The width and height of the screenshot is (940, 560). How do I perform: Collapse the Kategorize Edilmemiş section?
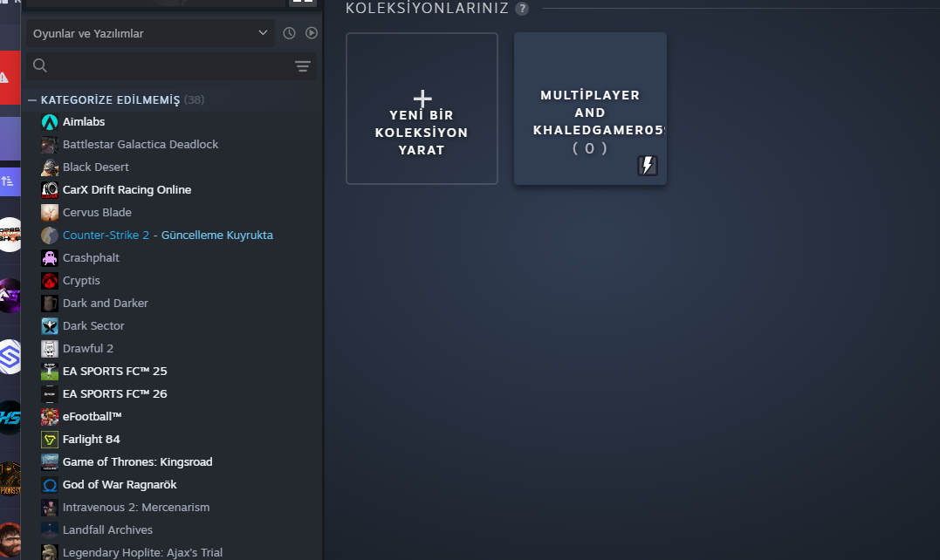pos(32,100)
